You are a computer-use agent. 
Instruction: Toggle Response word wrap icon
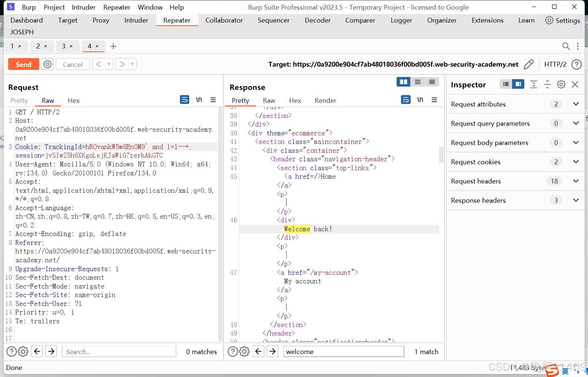pos(406,100)
